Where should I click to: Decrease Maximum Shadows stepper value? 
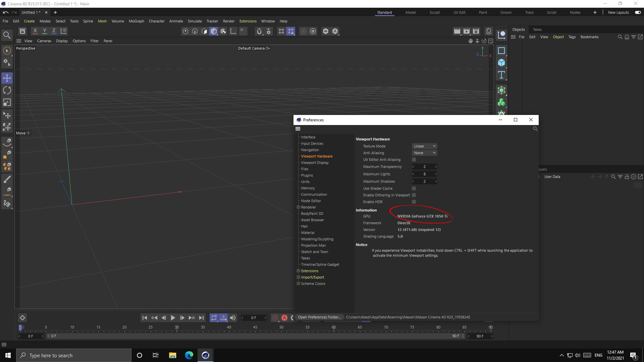click(x=413, y=181)
